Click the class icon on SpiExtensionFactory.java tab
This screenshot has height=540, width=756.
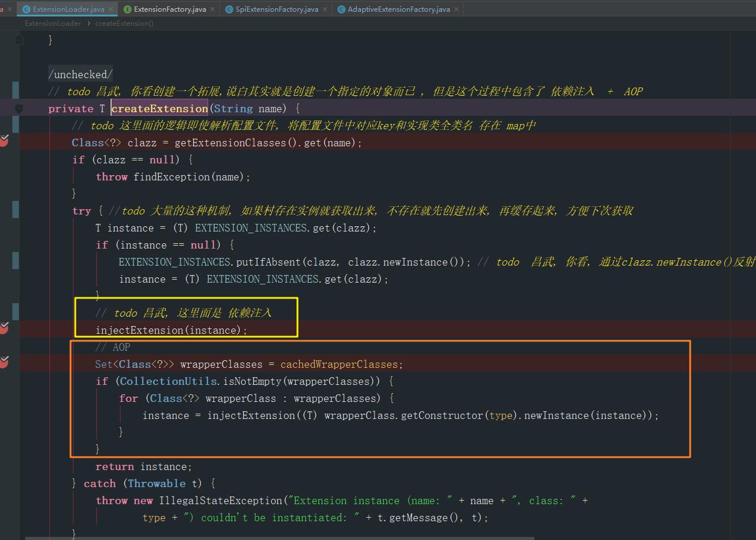click(x=229, y=9)
